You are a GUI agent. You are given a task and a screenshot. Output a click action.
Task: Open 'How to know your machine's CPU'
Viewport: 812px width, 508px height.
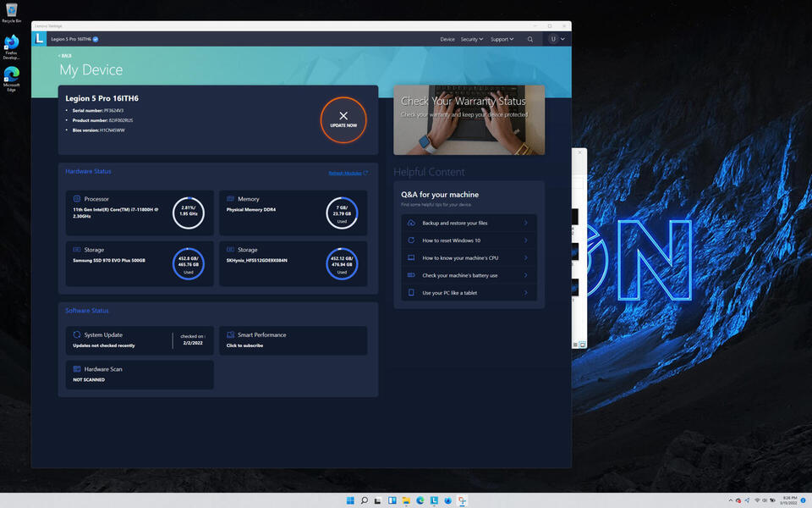[469, 257]
